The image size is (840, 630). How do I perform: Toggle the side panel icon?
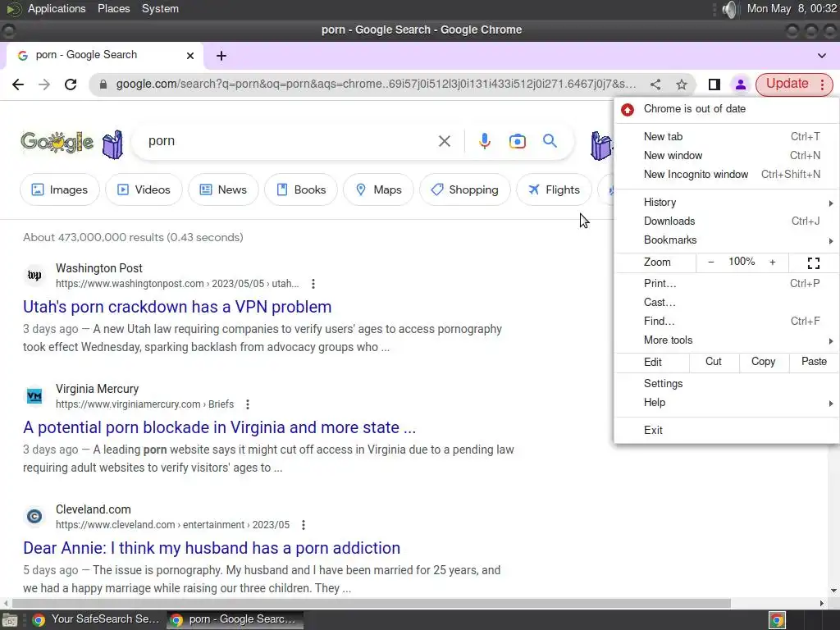pyautogui.click(x=714, y=84)
